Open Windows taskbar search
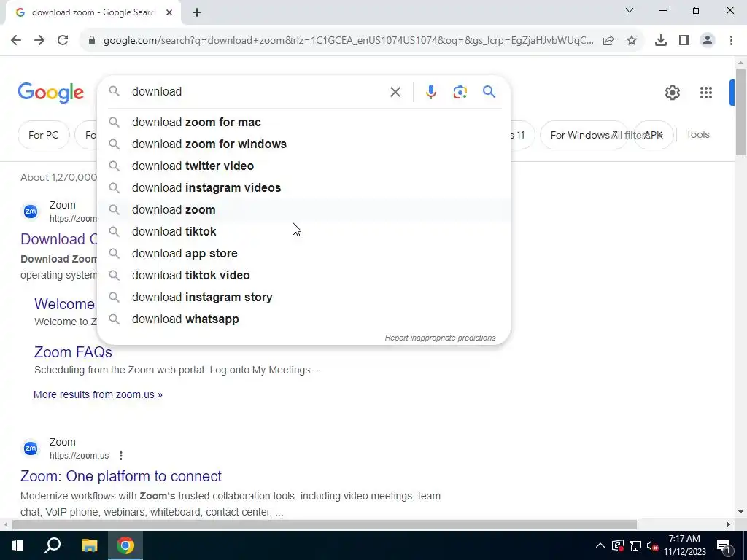747x560 pixels. (x=53, y=545)
